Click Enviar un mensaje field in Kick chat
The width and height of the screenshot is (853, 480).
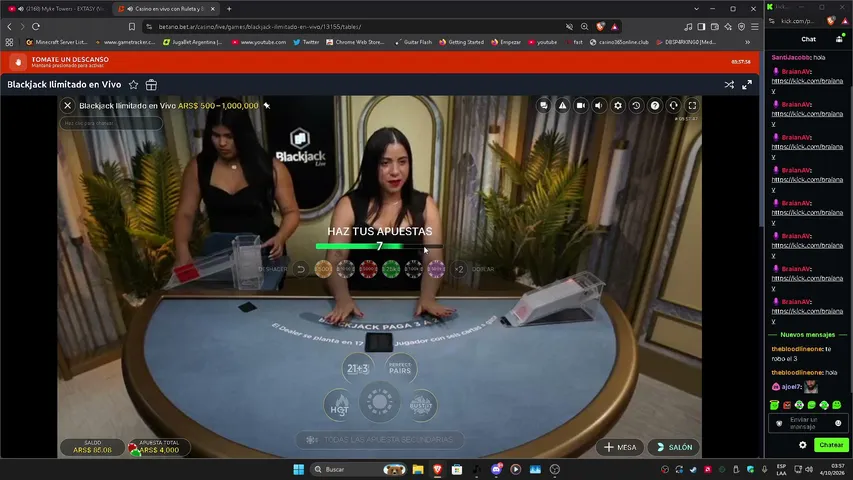click(808, 423)
